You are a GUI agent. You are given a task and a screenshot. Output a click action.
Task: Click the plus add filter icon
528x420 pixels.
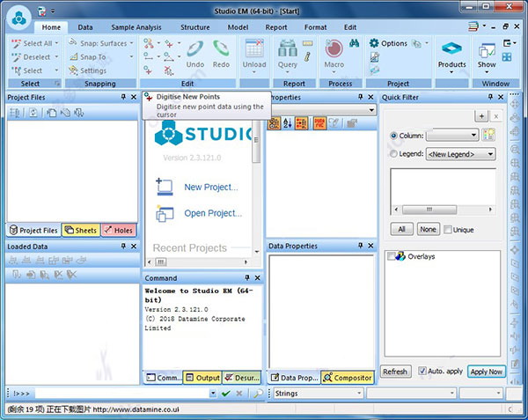(481, 116)
